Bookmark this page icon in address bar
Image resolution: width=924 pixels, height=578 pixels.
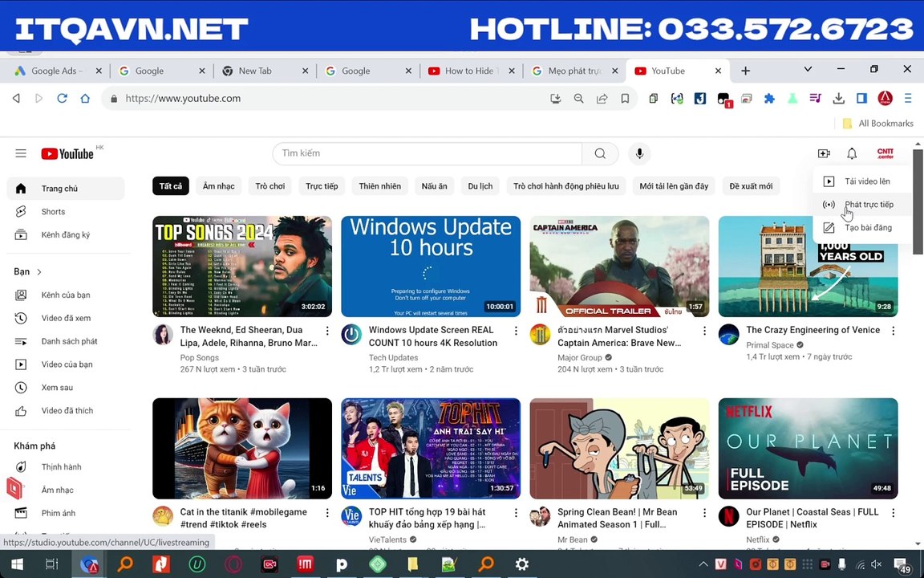[x=625, y=99]
